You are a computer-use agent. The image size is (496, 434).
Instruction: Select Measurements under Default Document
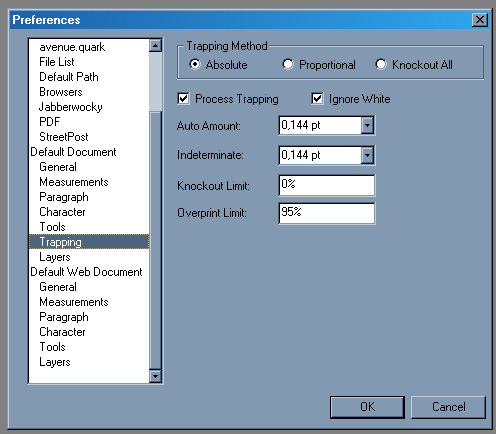(89, 182)
